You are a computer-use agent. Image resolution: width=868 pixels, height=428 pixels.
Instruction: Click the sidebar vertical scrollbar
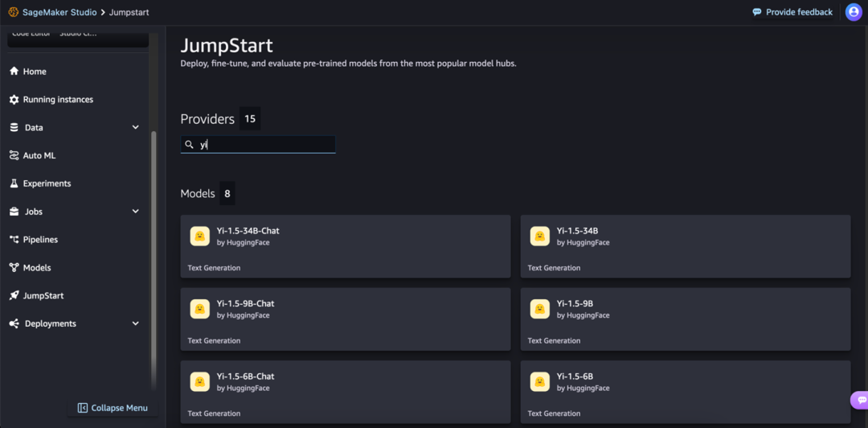click(x=154, y=261)
